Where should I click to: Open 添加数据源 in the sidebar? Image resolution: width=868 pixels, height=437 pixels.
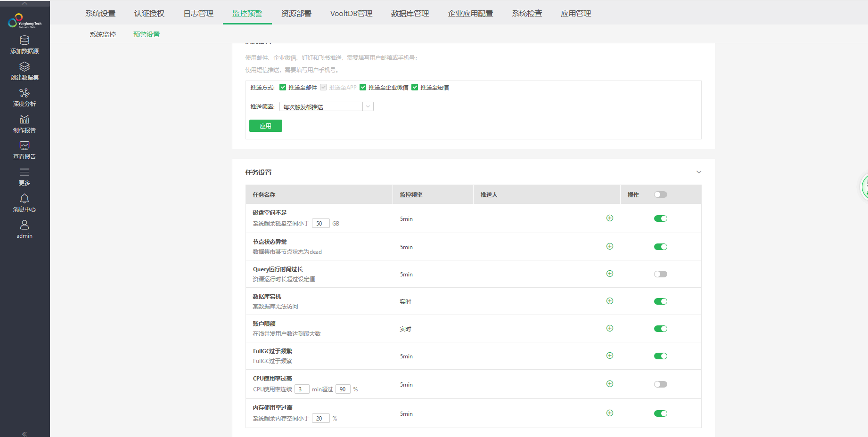[25, 45]
